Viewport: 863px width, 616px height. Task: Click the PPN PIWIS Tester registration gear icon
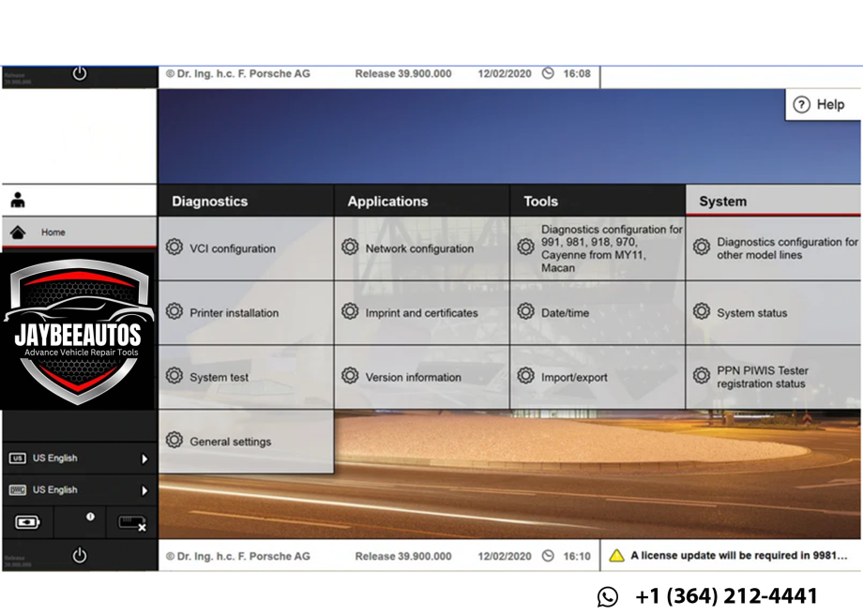pos(702,376)
